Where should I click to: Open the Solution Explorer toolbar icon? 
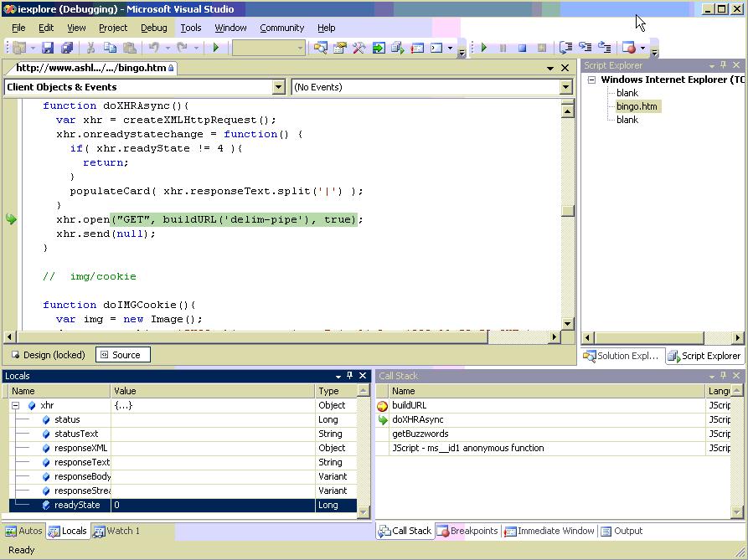pyautogui.click(x=320, y=48)
